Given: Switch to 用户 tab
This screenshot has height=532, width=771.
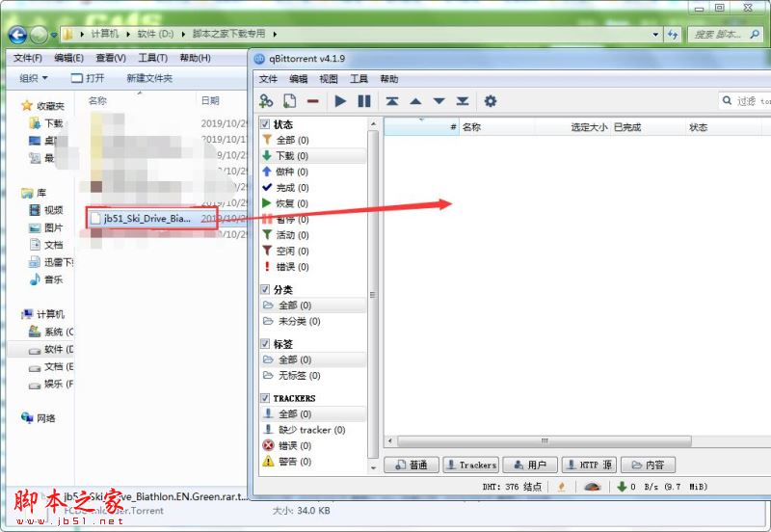Looking at the screenshot, I should point(530,465).
